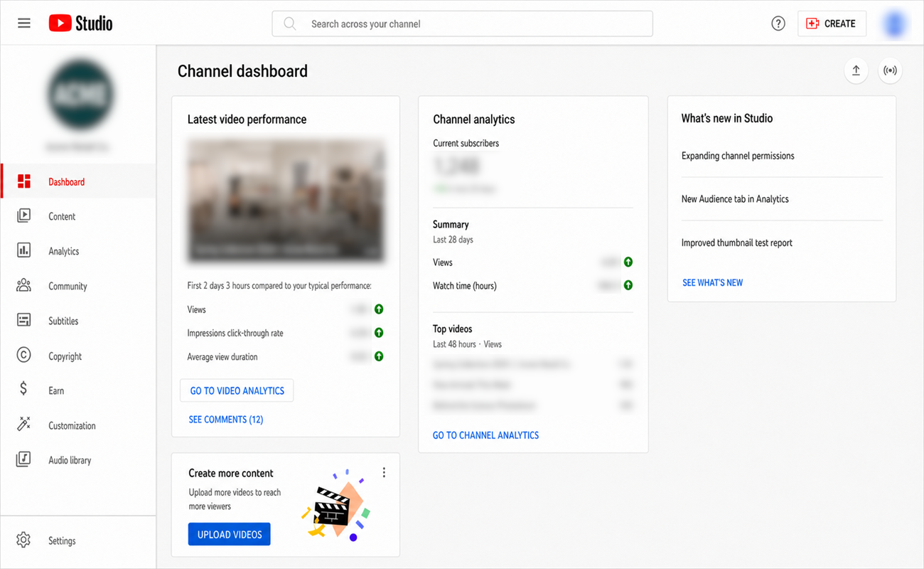
Task: Go to the Content section label
Action: [x=62, y=216]
